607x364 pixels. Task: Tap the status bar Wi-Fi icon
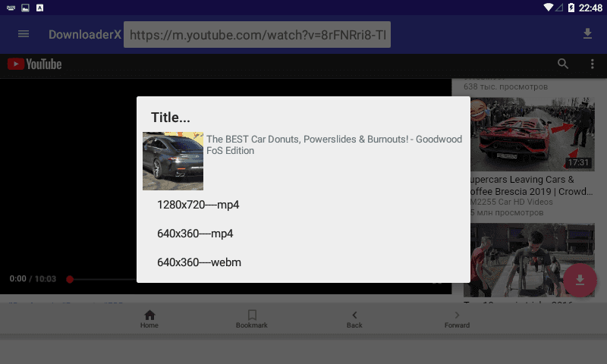[548, 8]
